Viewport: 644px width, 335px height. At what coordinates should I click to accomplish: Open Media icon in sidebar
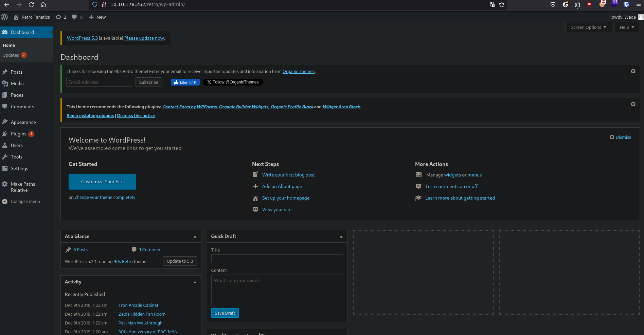coord(5,83)
